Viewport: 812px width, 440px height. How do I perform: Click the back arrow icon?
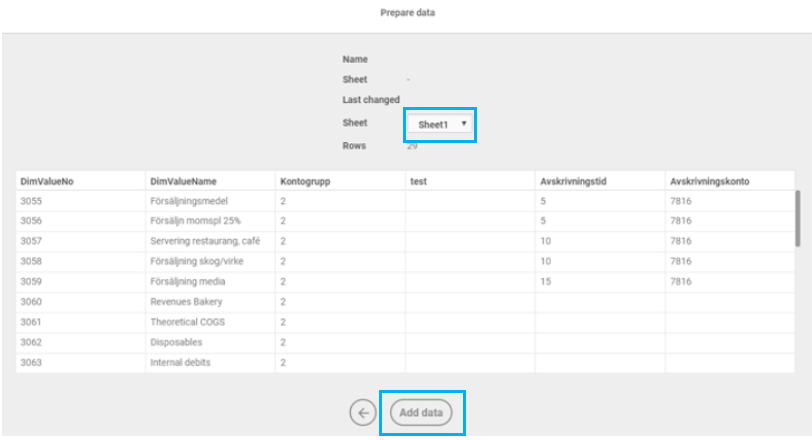point(363,412)
